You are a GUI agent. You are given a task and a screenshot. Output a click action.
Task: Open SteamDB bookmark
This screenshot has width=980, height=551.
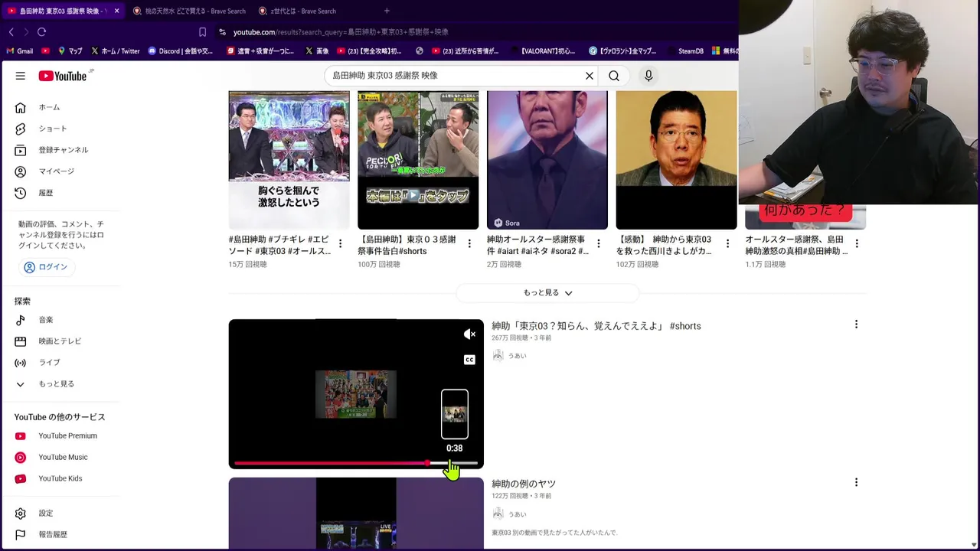click(684, 51)
